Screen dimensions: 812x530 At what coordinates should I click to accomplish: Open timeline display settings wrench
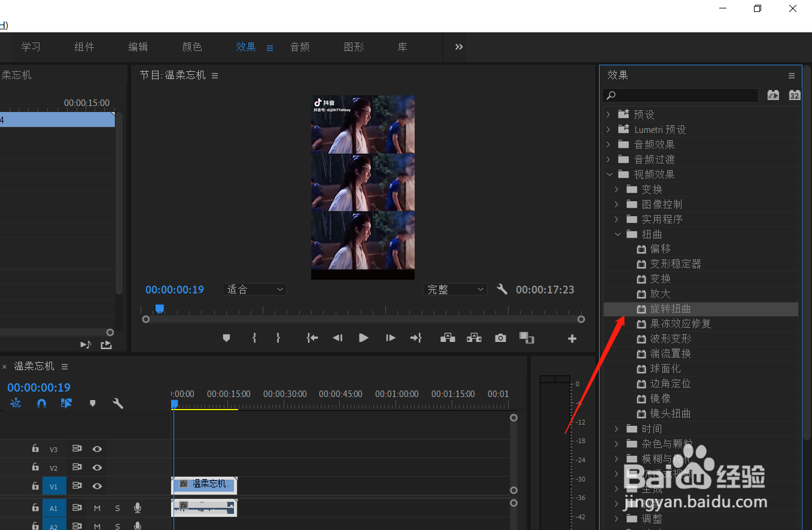tap(118, 404)
